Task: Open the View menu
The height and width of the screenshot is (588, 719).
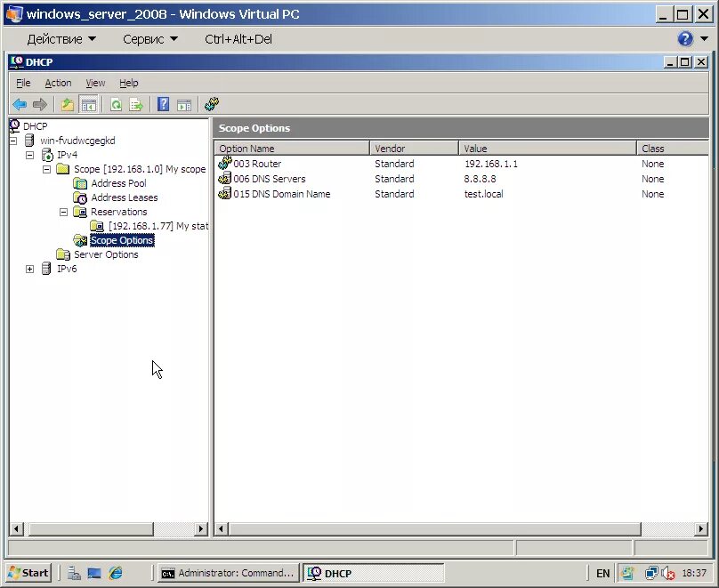Action: (95, 83)
